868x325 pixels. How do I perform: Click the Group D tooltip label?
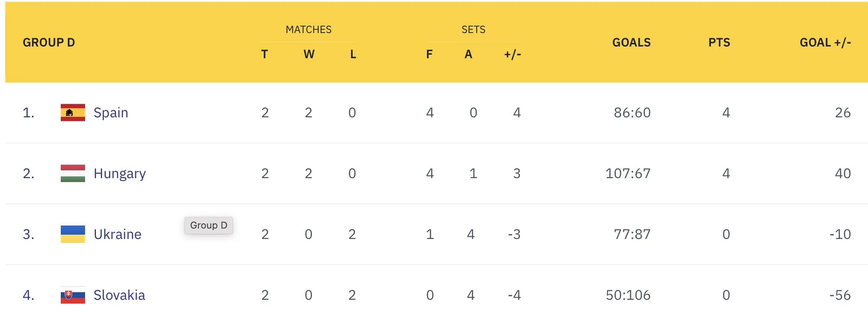click(208, 225)
